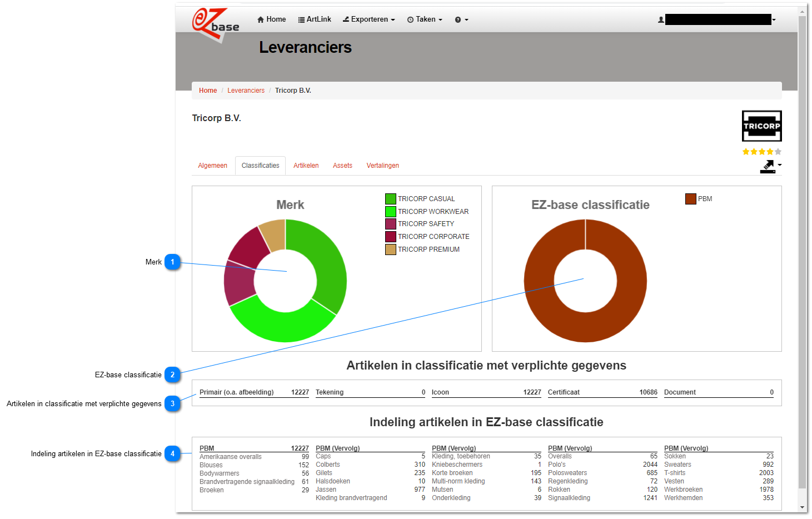Image resolution: width=812 pixels, height=519 pixels.
Task: Click Home breadcrumb link
Action: click(x=208, y=91)
